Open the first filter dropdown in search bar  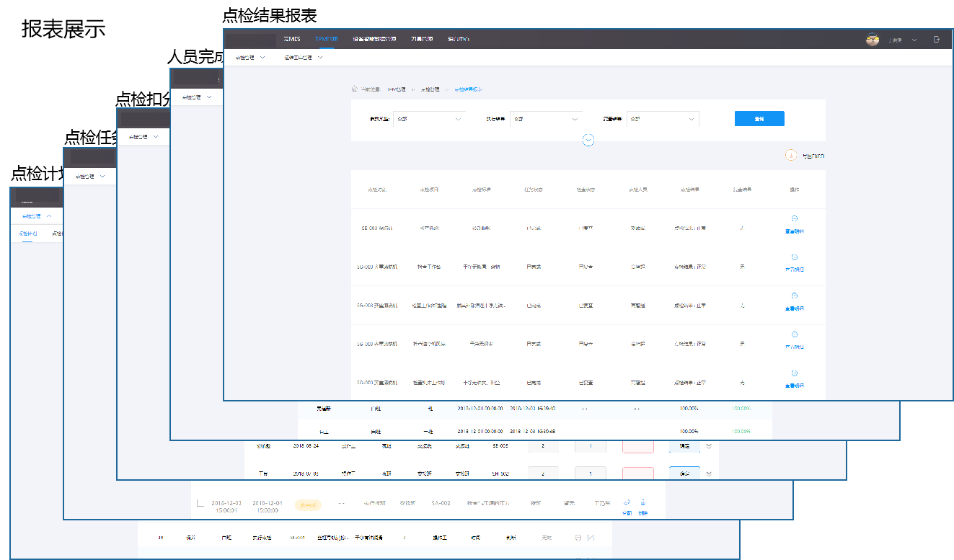point(429,119)
